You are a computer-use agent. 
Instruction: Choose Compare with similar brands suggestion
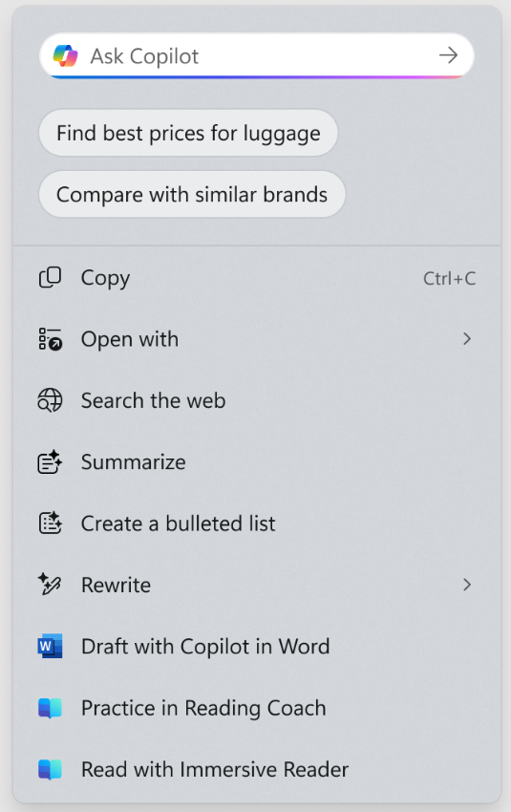(192, 194)
